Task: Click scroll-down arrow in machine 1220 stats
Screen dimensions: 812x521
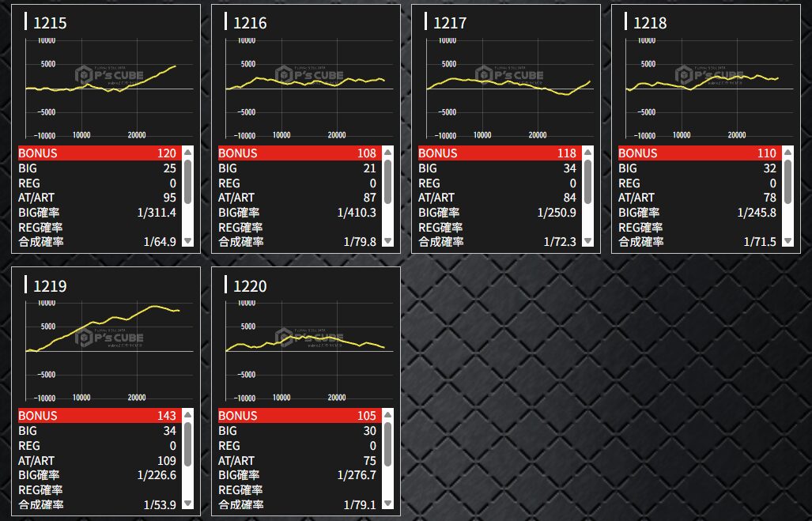Action: pyautogui.click(x=388, y=504)
